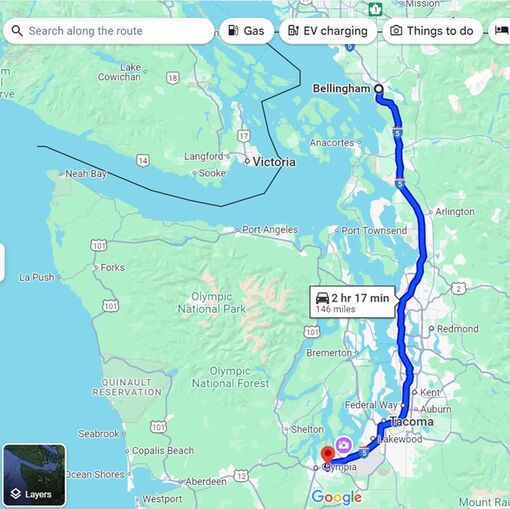Open the Layers satellite thumbnail
The image size is (510, 509).
pyautogui.click(x=34, y=475)
